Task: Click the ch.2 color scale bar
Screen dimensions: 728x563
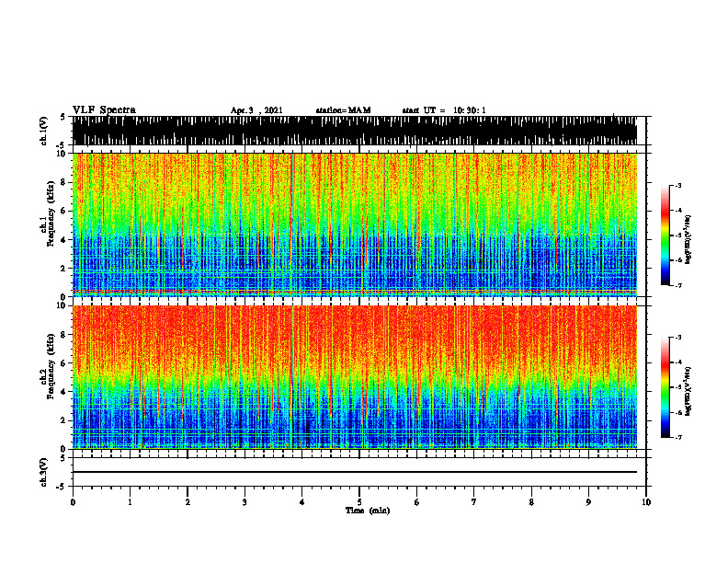Action: click(x=665, y=387)
